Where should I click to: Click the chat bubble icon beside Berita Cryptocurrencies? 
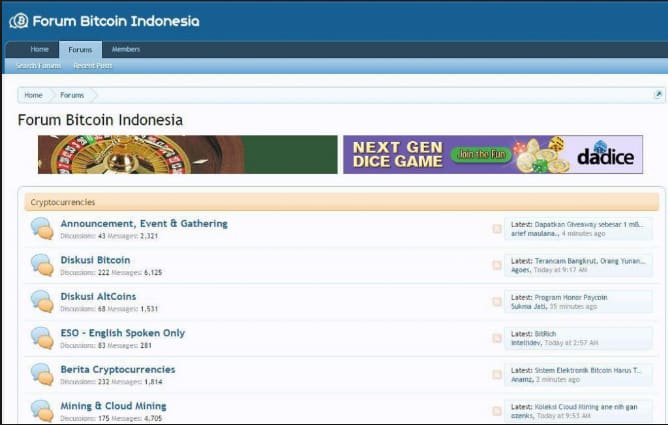pos(42,374)
